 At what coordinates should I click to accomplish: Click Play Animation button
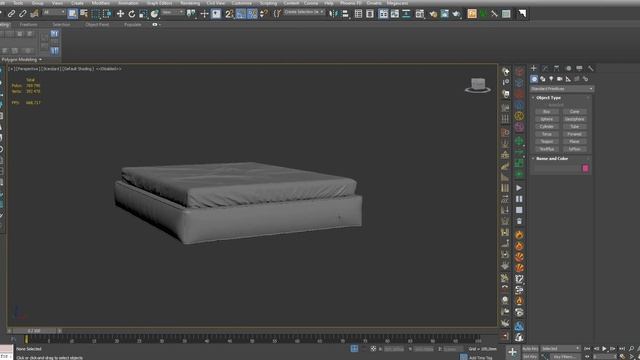(604, 349)
